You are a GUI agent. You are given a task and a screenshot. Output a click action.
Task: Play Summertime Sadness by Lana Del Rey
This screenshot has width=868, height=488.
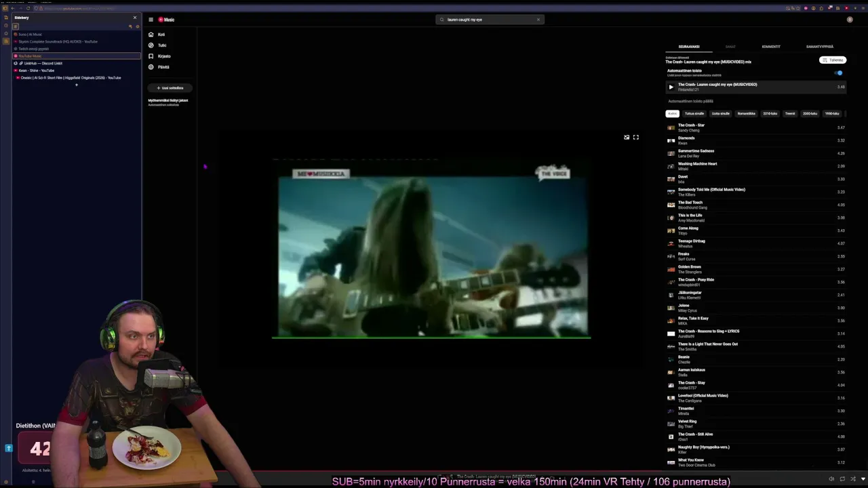pos(756,153)
